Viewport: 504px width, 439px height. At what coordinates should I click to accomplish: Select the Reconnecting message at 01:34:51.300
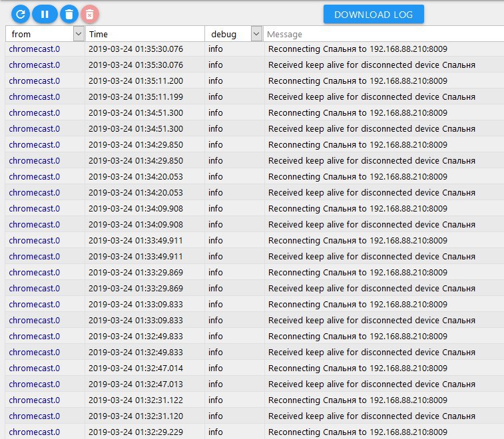coord(358,112)
